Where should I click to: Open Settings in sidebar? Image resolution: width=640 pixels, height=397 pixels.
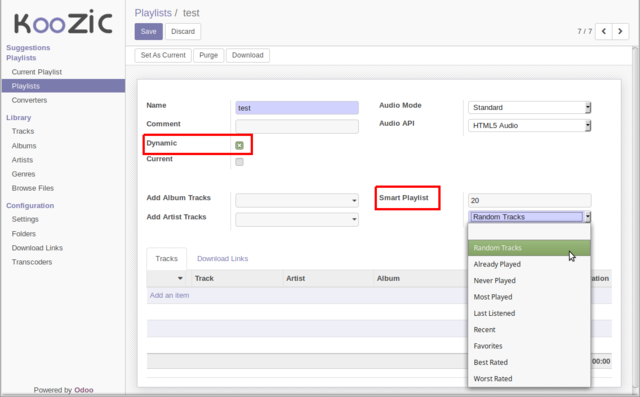click(x=25, y=220)
